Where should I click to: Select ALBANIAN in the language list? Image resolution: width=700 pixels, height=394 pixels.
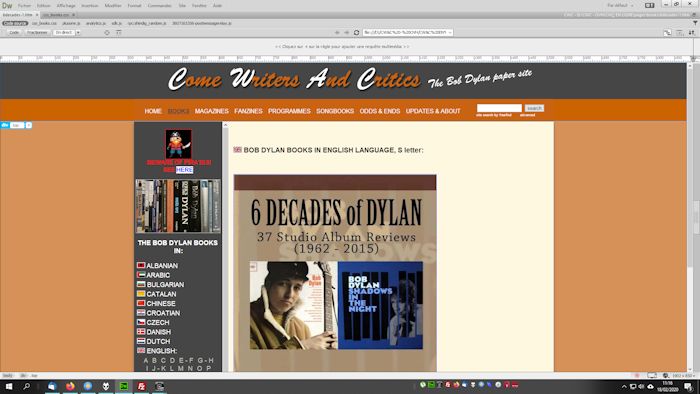tap(162, 265)
